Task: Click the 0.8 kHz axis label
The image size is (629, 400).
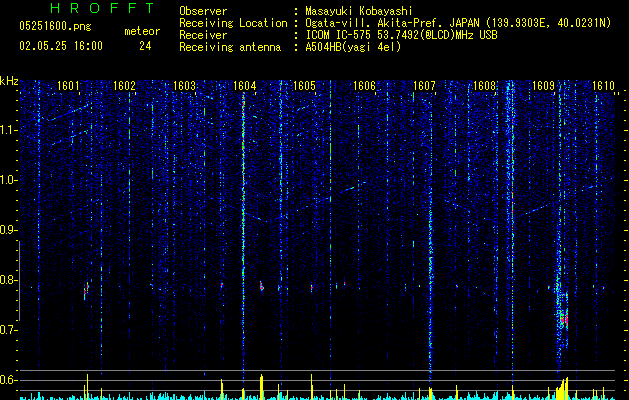Action: pos(8,280)
